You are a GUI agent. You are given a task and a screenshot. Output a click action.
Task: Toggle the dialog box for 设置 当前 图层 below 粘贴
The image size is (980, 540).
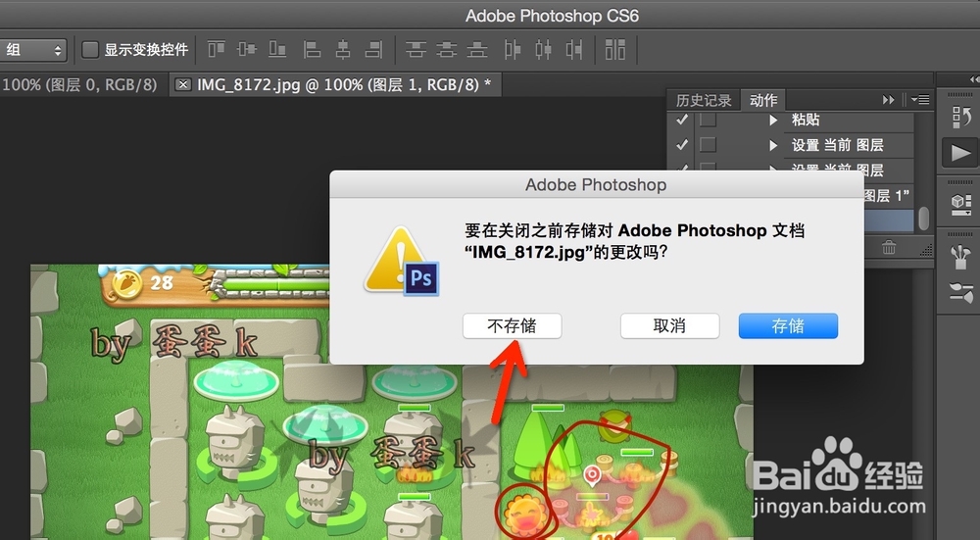708,145
